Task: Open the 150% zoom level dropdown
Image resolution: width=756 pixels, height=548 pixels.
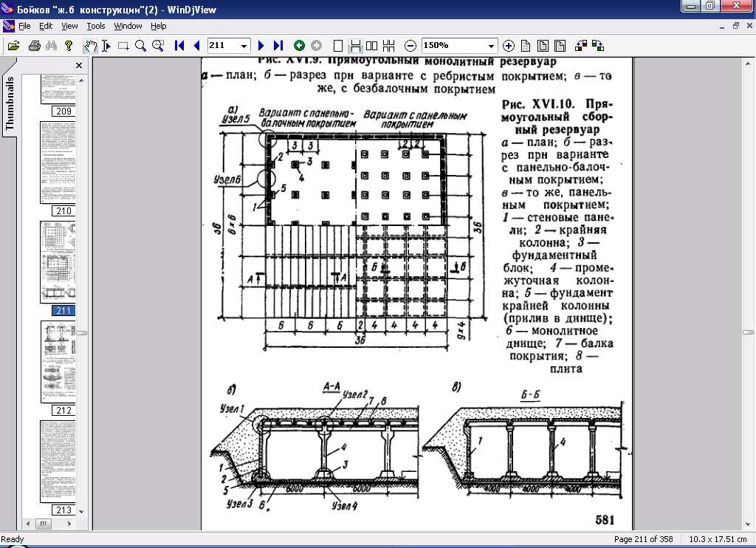Action: pos(491,46)
